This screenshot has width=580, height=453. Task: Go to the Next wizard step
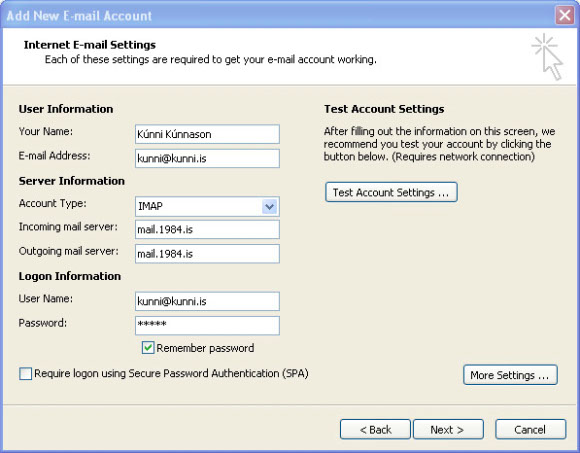point(448,429)
